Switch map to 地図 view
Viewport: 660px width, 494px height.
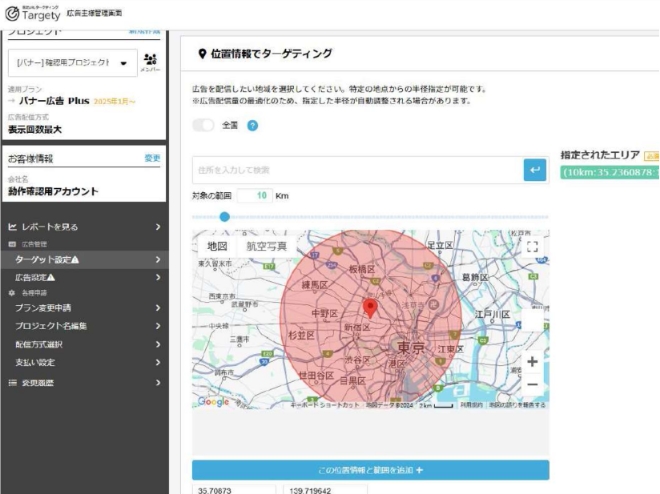[217, 246]
